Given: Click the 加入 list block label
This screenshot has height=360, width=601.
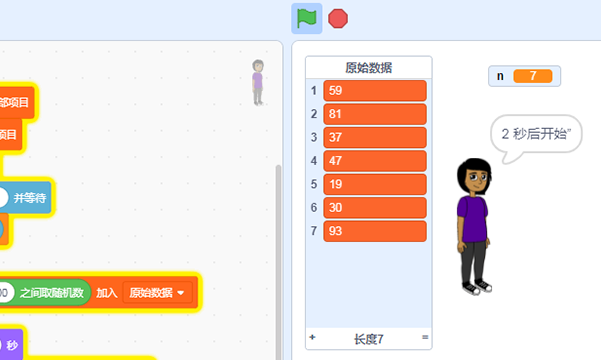Looking at the screenshot, I should (x=107, y=293).
